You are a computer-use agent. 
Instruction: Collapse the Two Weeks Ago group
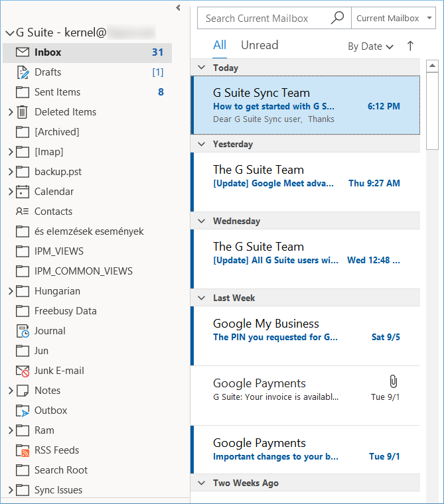coord(202,483)
